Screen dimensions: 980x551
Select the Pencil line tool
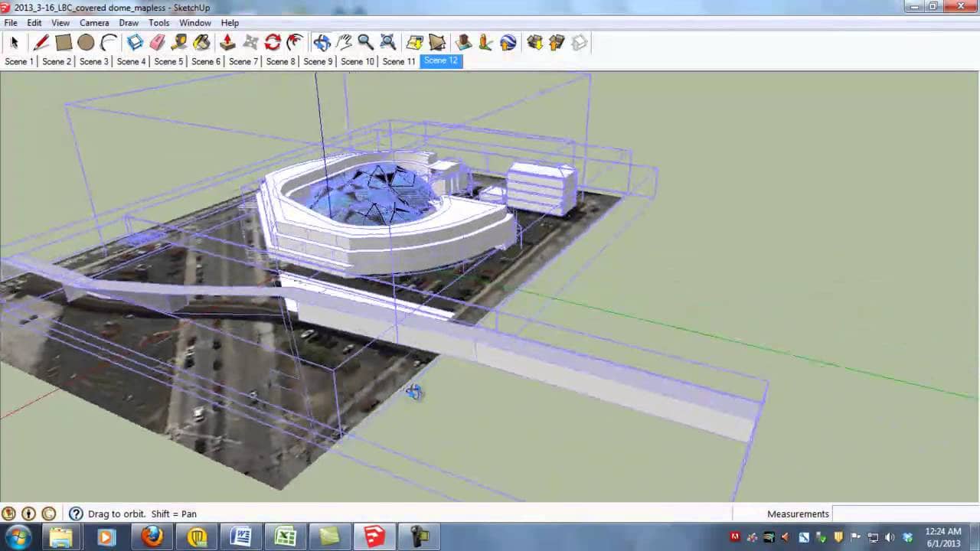pyautogui.click(x=41, y=43)
